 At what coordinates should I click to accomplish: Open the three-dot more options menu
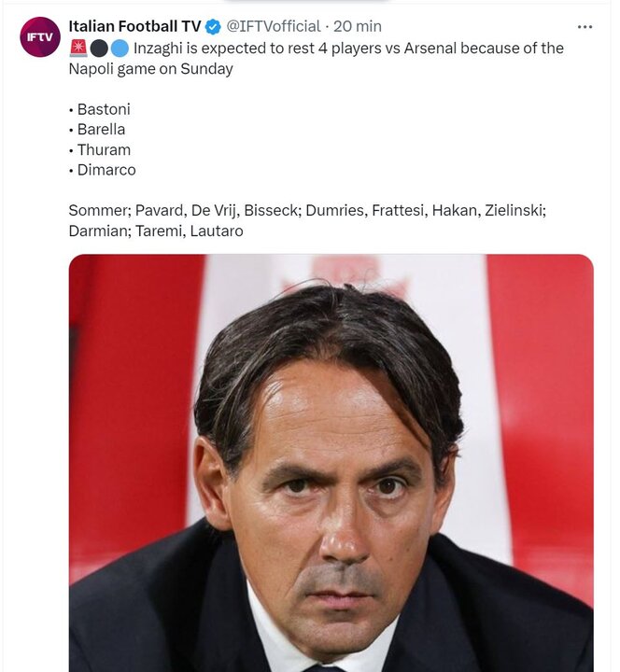585,26
